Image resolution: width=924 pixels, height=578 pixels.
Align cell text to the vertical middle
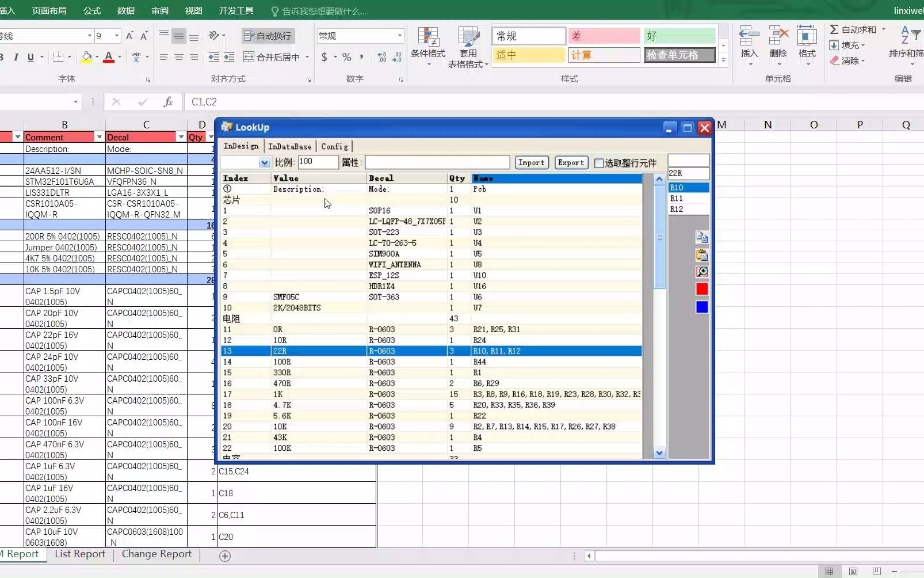pos(179,36)
